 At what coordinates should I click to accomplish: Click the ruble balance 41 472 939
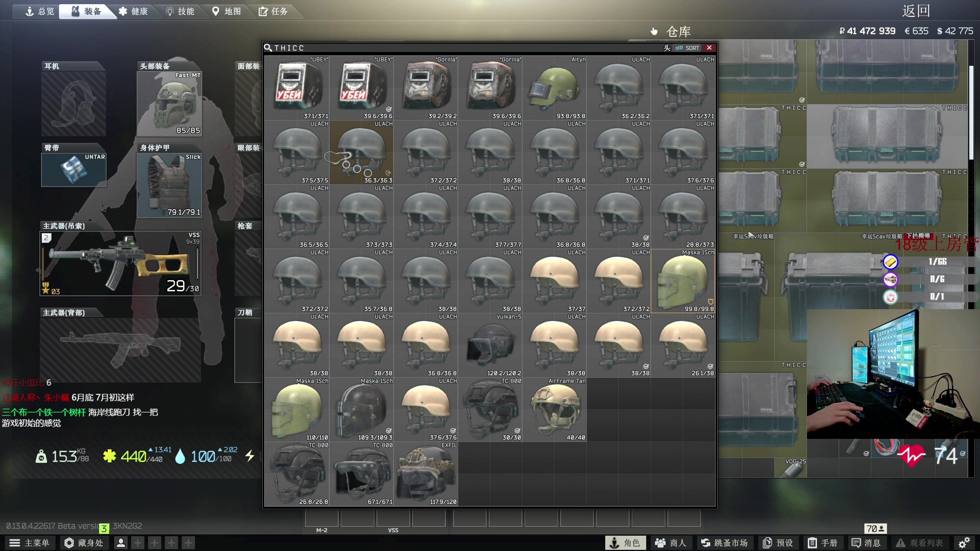pos(867,31)
